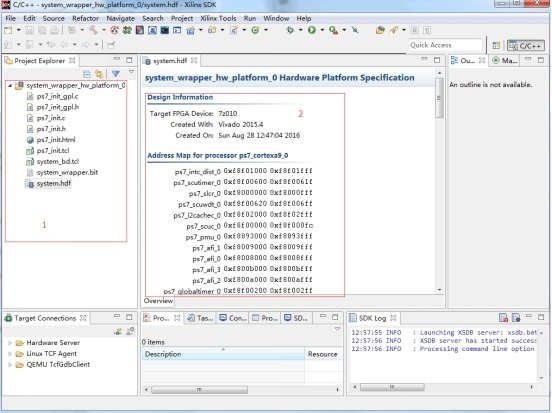Open Project Explorer view menu triangle
Viewport: 552px width, 413px height.
click(x=131, y=72)
